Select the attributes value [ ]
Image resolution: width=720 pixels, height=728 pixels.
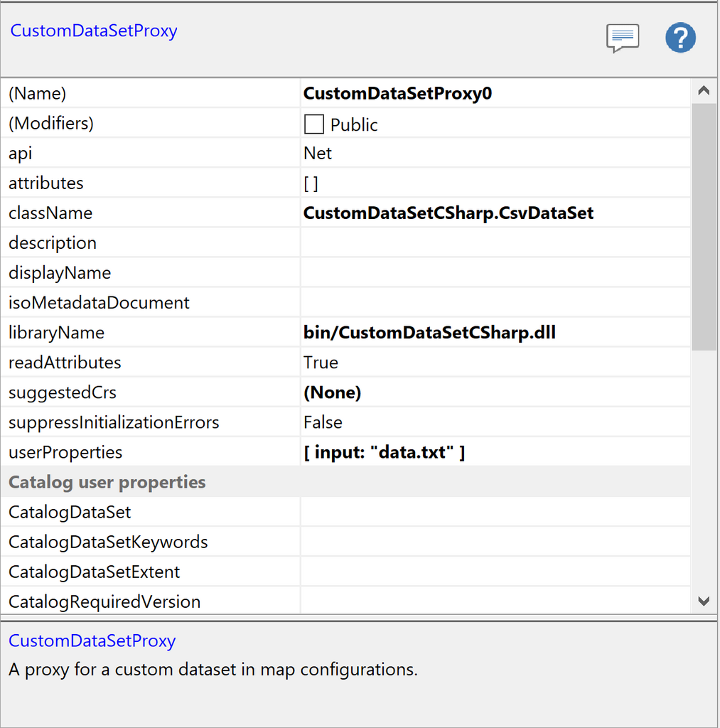pos(311,183)
